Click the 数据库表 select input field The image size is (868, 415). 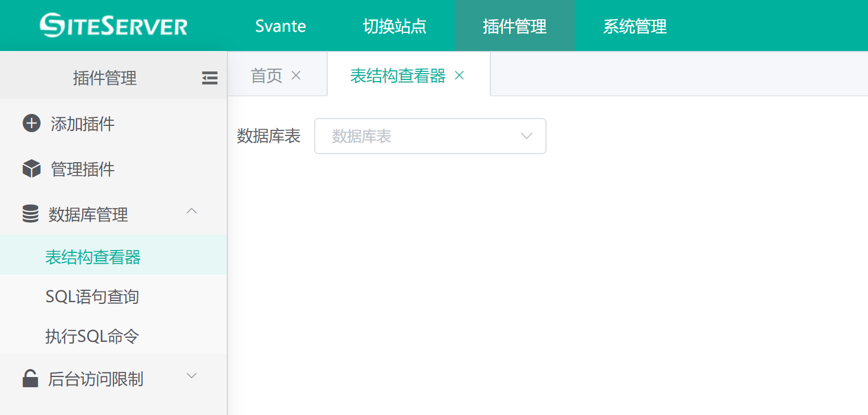(420, 136)
